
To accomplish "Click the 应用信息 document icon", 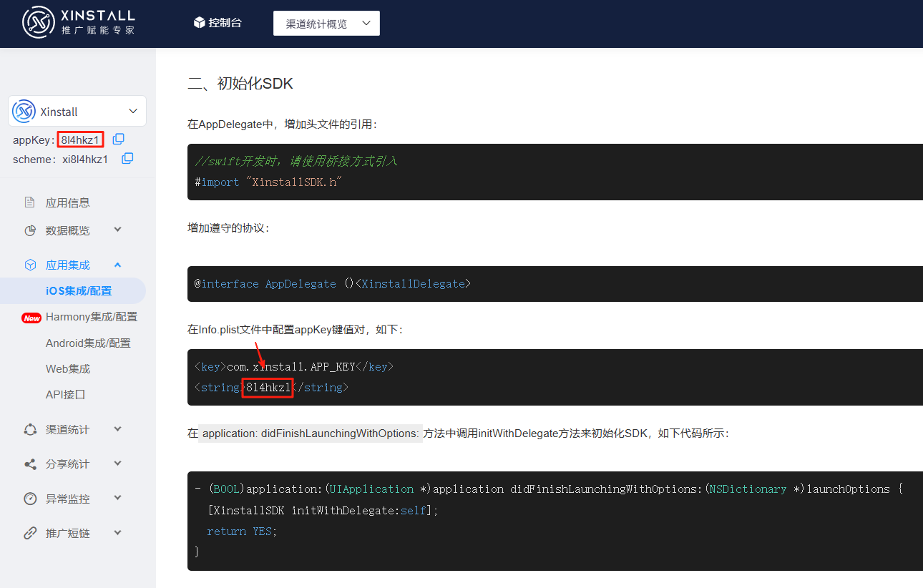I will (x=30, y=202).
